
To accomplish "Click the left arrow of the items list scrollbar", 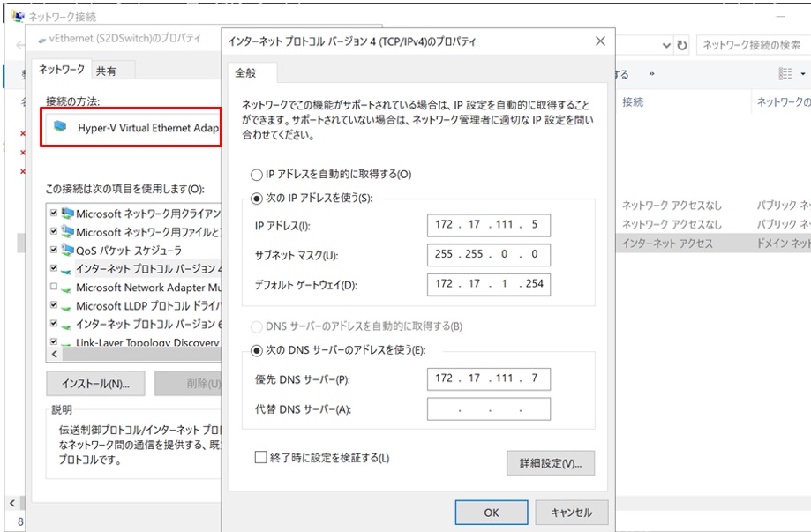I will [x=53, y=354].
